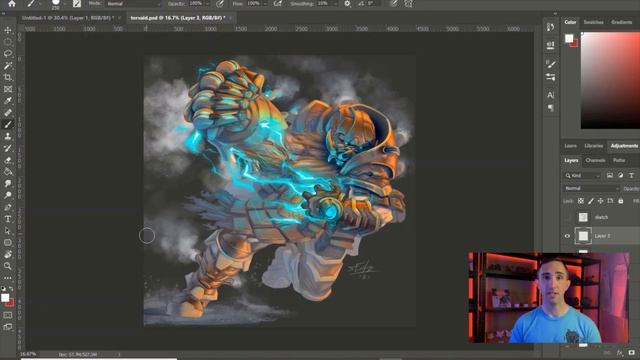Select the Magic Wand tool
The height and width of the screenshot is (360, 640).
point(8,66)
